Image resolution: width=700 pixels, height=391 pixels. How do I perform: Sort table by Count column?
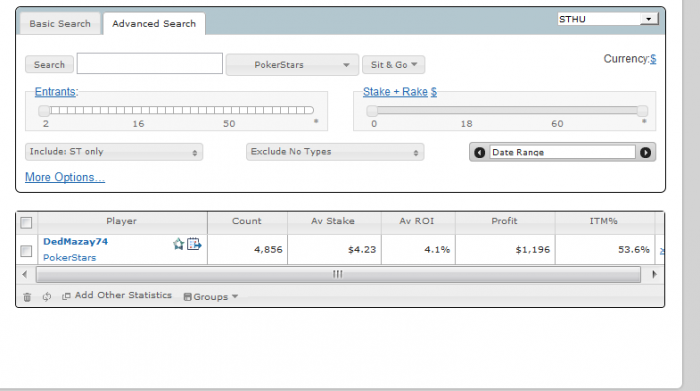(x=247, y=221)
